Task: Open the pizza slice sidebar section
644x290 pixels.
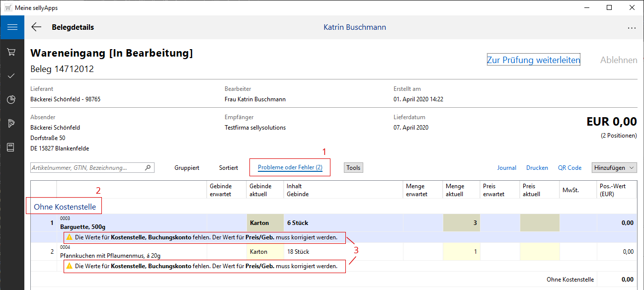Action: [x=12, y=124]
